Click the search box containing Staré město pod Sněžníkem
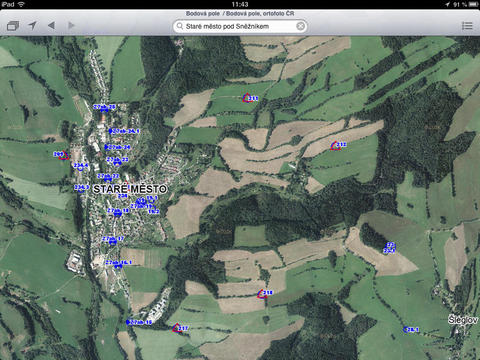The width and height of the screenshot is (480, 360). (x=240, y=26)
